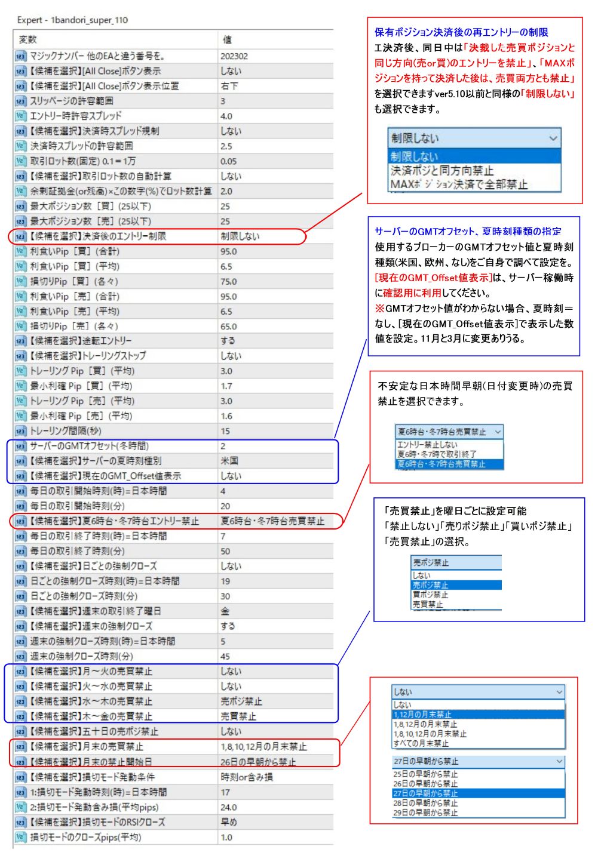Click the icon beside サーバーの夏時刻種別 row
The width and height of the screenshot is (601, 868).
pyautogui.click(x=20, y=461)
